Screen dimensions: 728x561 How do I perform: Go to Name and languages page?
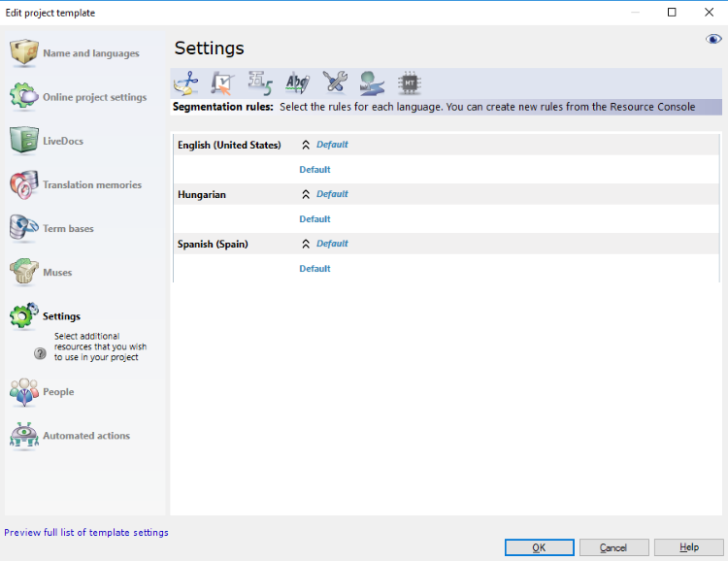click(x=90, y=53)
